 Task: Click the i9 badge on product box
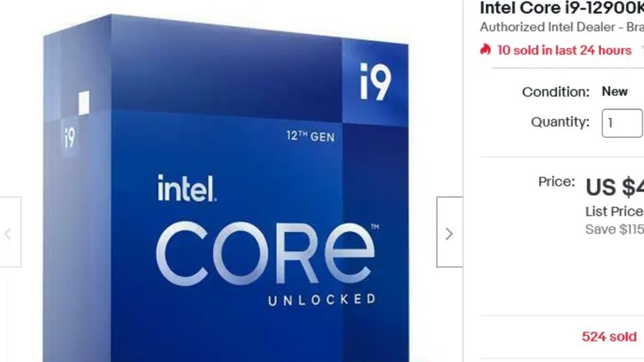click(x=375, y=81)
